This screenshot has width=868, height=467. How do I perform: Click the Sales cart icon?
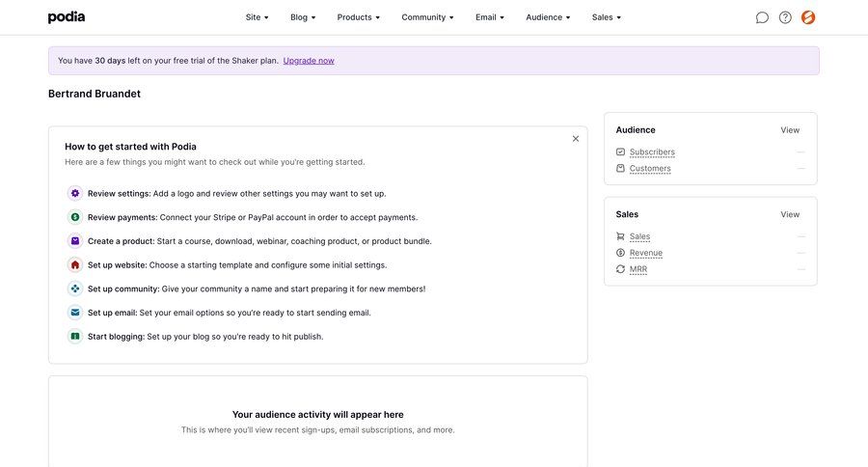click(620, 236)
